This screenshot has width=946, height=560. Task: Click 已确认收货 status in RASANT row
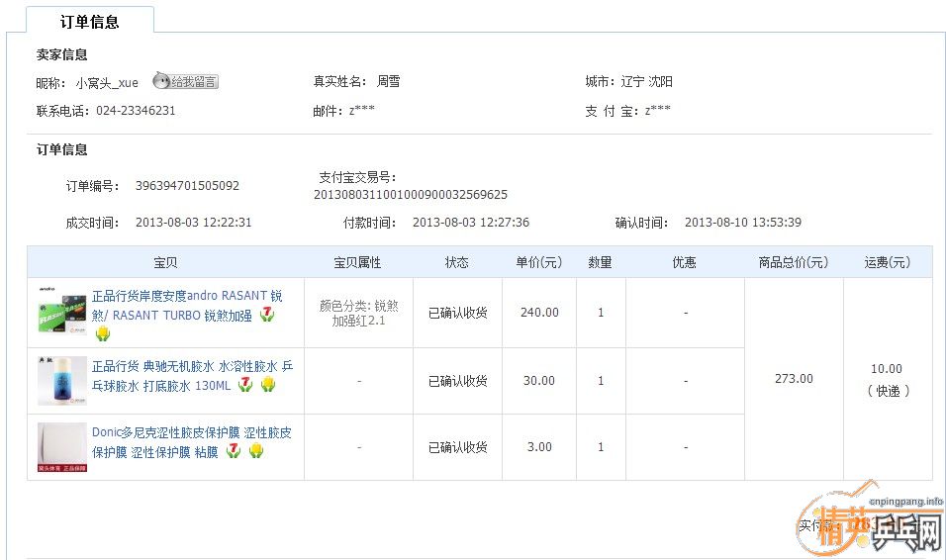coord(457,313)
